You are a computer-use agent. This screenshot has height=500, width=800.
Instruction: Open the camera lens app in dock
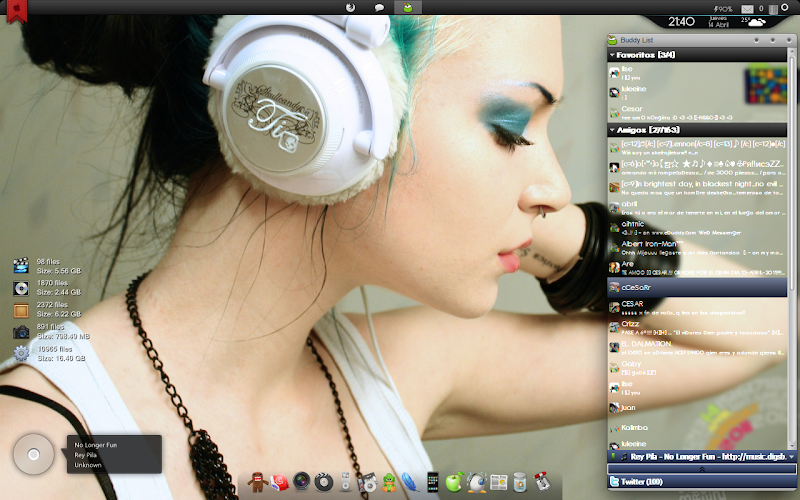point(302,481)
